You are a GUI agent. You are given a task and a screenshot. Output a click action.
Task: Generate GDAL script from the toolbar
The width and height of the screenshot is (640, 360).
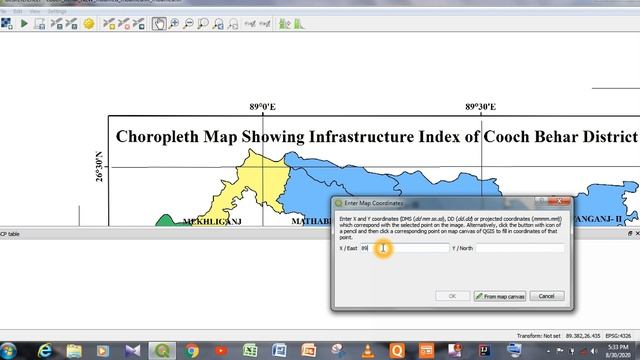click(x=40, y=24)
